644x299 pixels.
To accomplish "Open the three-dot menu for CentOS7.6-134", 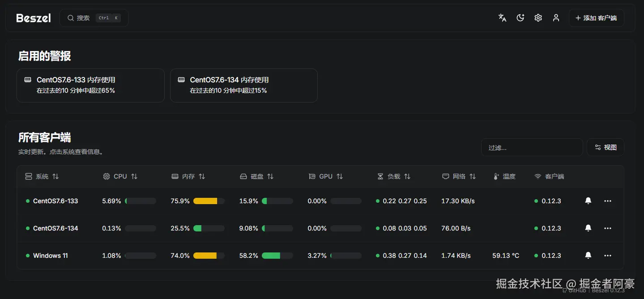I will point(607,228).
